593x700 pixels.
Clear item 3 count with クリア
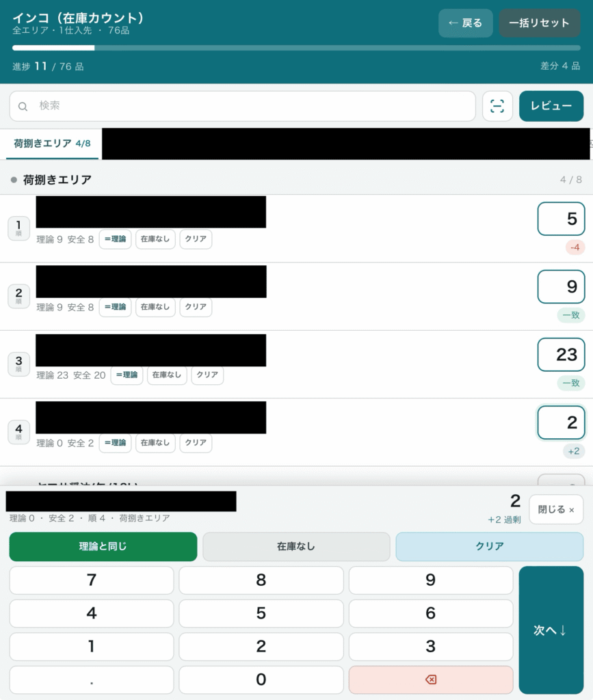[x=207, y=375]
